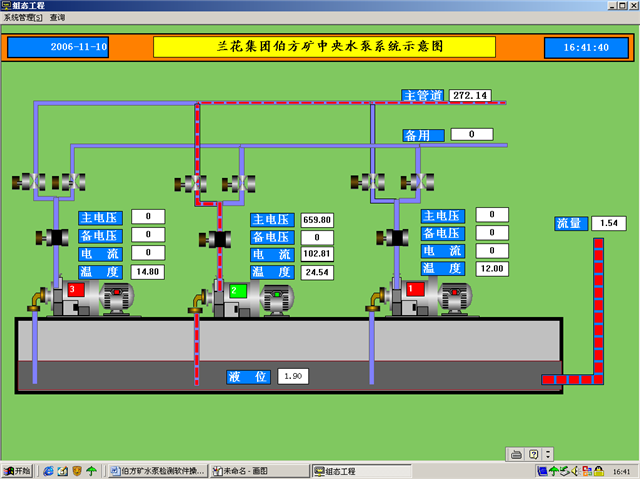The image size is (640, 479).
Task: Click the help question-mark icon
Action: [x=533, y=454]
